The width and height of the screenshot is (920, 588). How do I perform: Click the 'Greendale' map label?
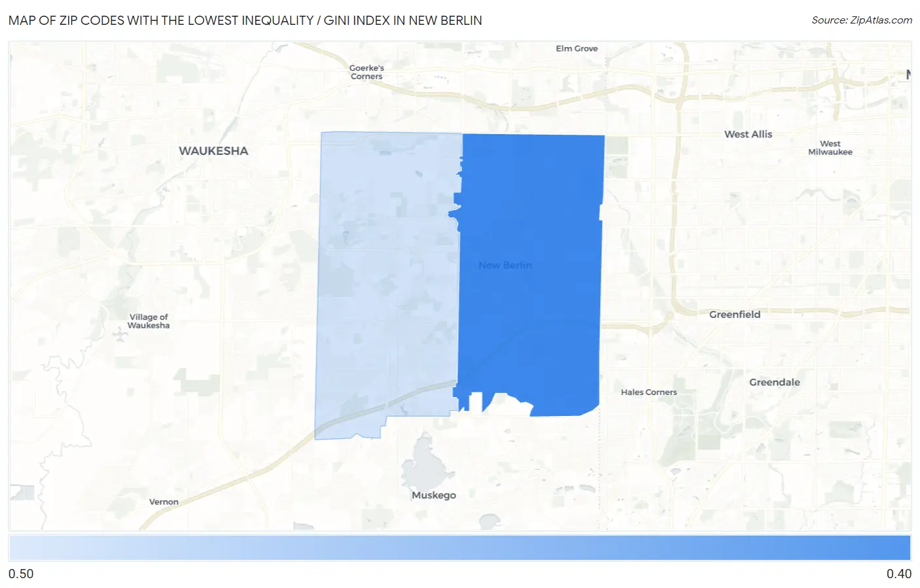tap(775, 383)
